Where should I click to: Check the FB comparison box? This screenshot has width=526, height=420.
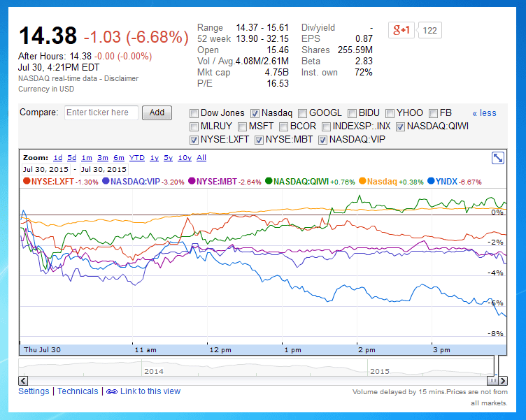434,114
